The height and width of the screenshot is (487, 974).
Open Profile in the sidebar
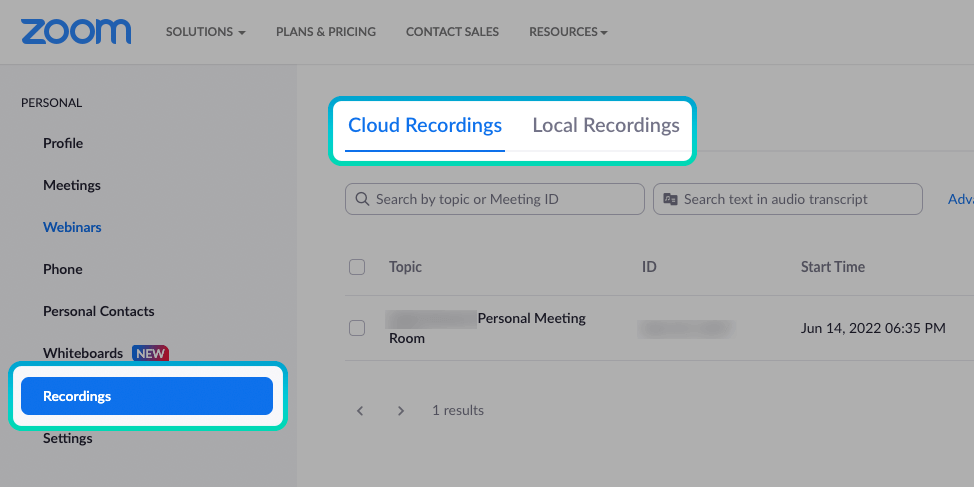[x=63, y=143]
